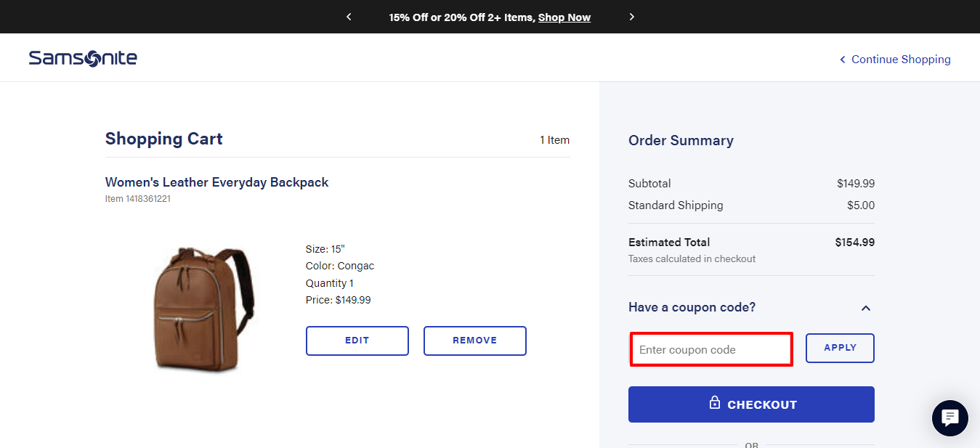This screenshot has width=980, height=448.
Task: Toggle the 'Have a coupon code?' heading
Action: pos(692,307)
